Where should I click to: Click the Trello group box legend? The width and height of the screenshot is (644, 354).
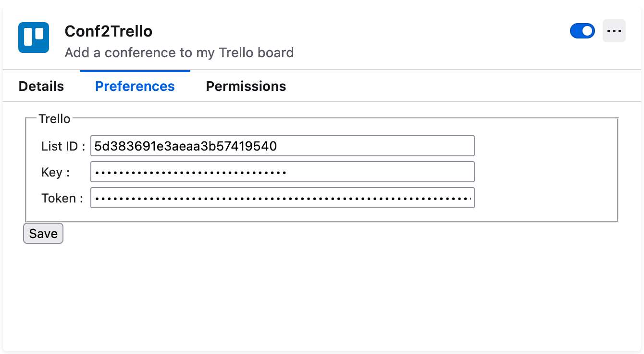click(54, 119)
